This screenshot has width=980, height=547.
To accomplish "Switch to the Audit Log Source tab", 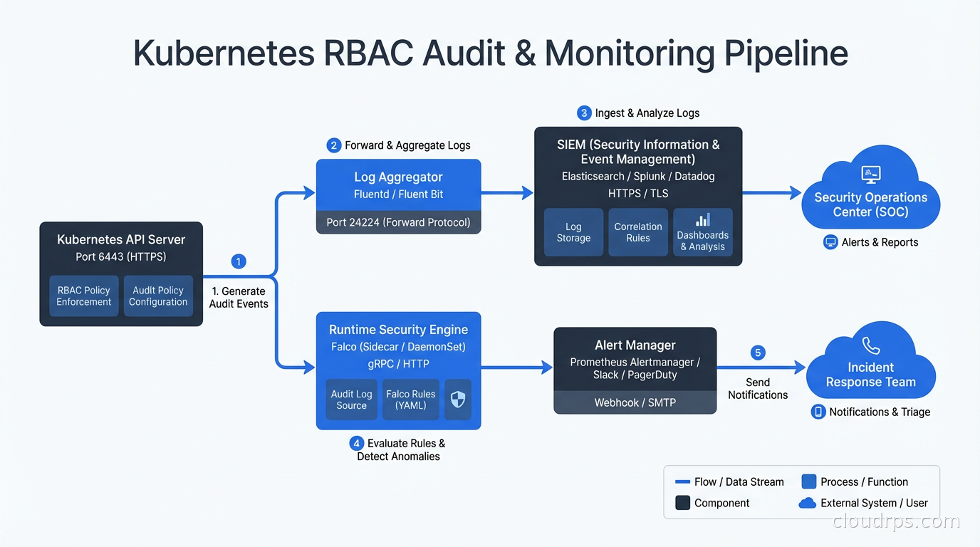I will point(351,400).
